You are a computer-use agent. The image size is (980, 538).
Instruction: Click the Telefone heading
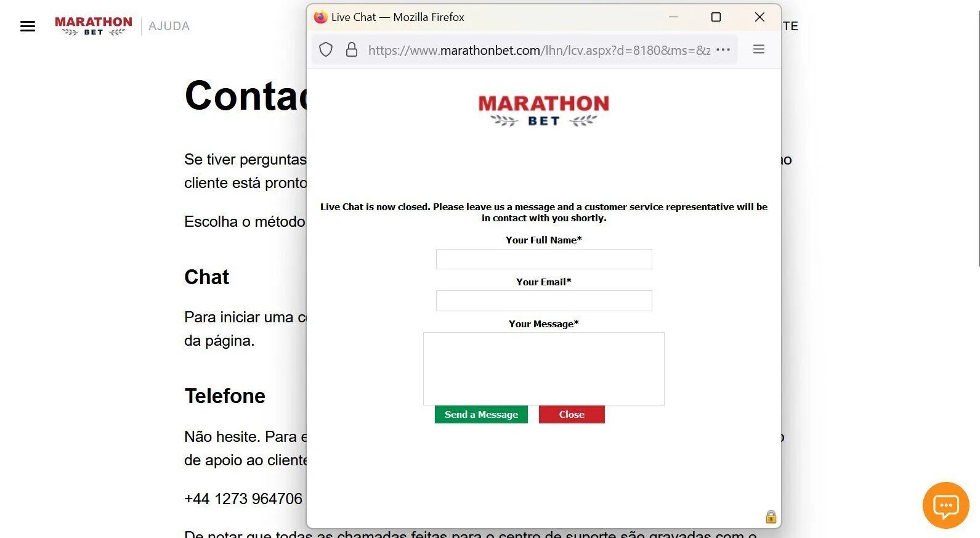tap(225, 396)
